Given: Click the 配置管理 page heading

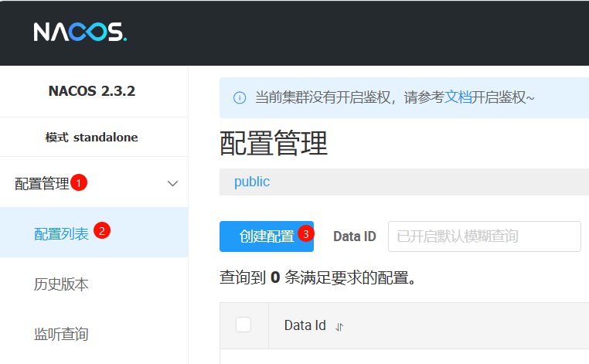Looking at the screenshot, I should (274, 143).
